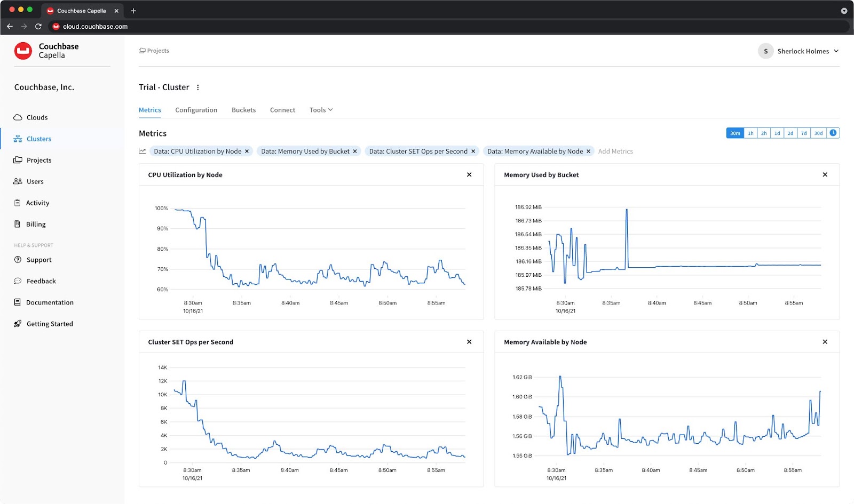Screen dimensions: 854x504
Task: Open the Trial - Cluster options menu
Action: click(x=198, y=87)
